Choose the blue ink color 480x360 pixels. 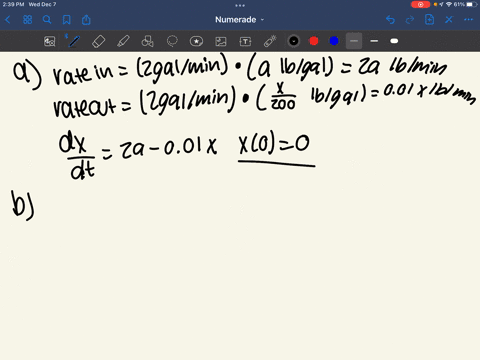(334, 41)
